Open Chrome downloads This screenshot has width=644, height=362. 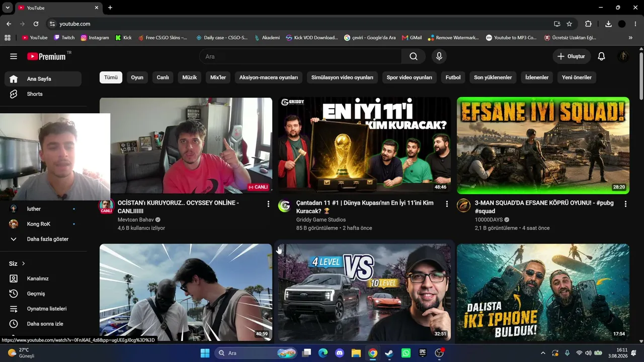click(x=608, y=24)
